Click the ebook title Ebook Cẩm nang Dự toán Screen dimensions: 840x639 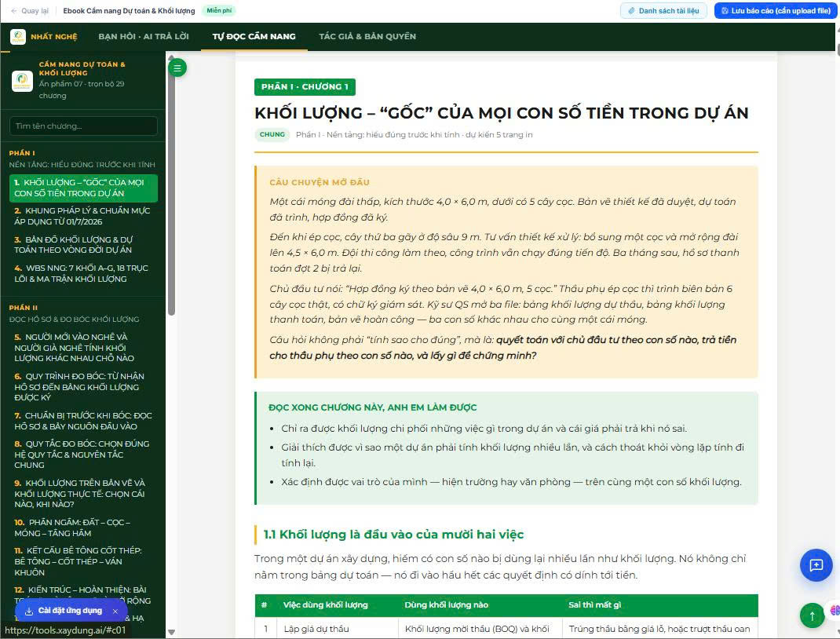[129, 11]
